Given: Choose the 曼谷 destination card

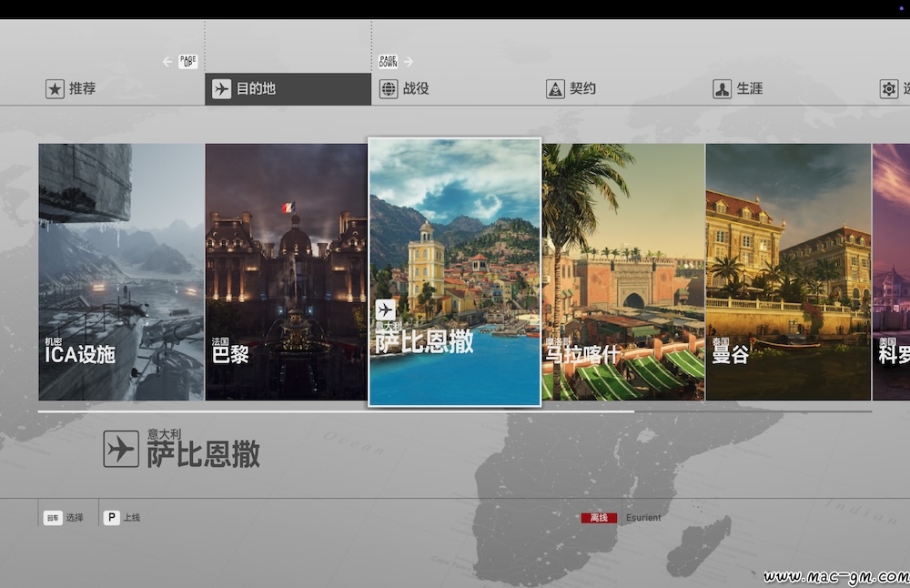Looking at the screenshot, I should (x=788, y=271).
